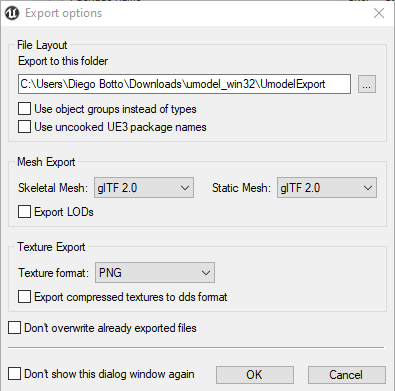Enable the Export LODs checkbox
Image resolution: width=395 pixels, height=391 pixels.
coord(24,212)
